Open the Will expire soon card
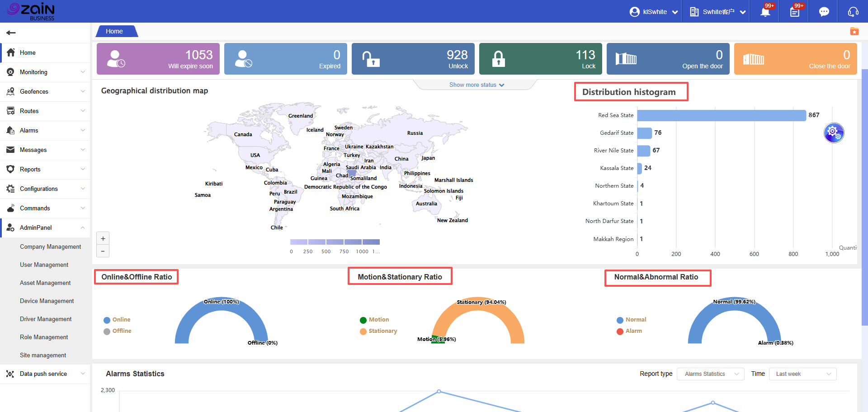Image resolution: width=868 pixels, height=412 pixels. [x=158, y=59]
